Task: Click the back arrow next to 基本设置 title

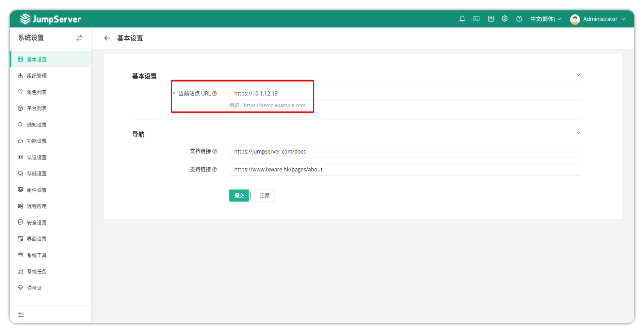Action: 107,38
